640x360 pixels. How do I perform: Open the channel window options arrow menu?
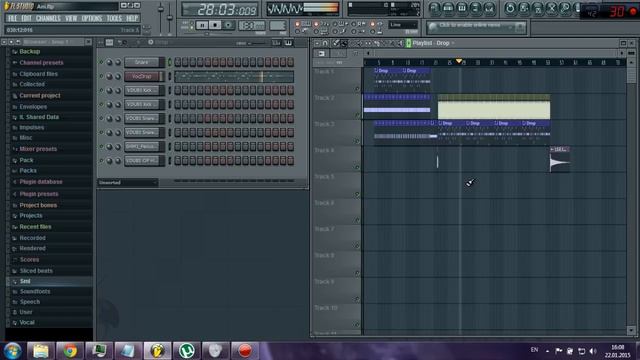[x=100, y=42]
